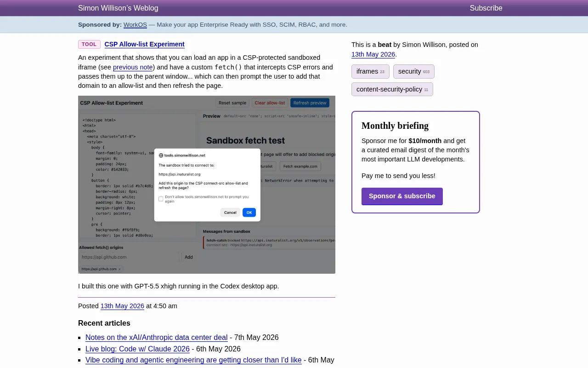The height and width of the screenshot is (368, 588).
Task: Open the Posted 13th May 2026 permalink
Action: tap(122, 306)
